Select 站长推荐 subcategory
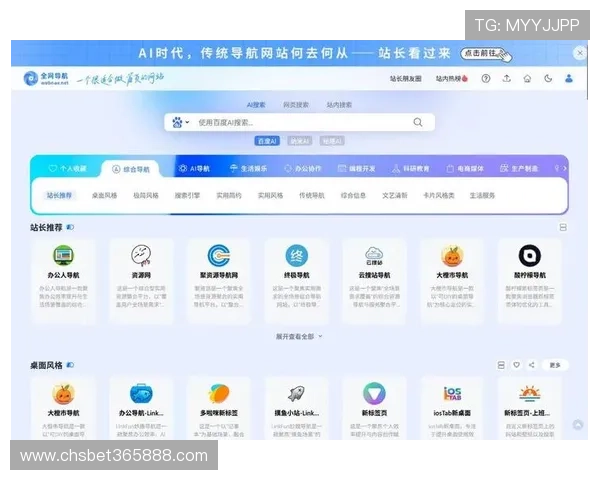 [x=59, y=195]
